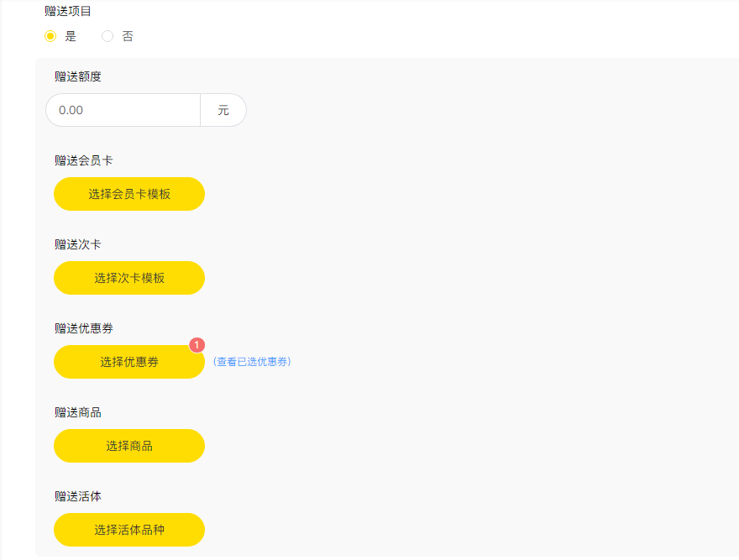Click the 选择次卡模板 button
This screenshot has width=739, height=560.
pyautogui.click(x=129, y=278)
